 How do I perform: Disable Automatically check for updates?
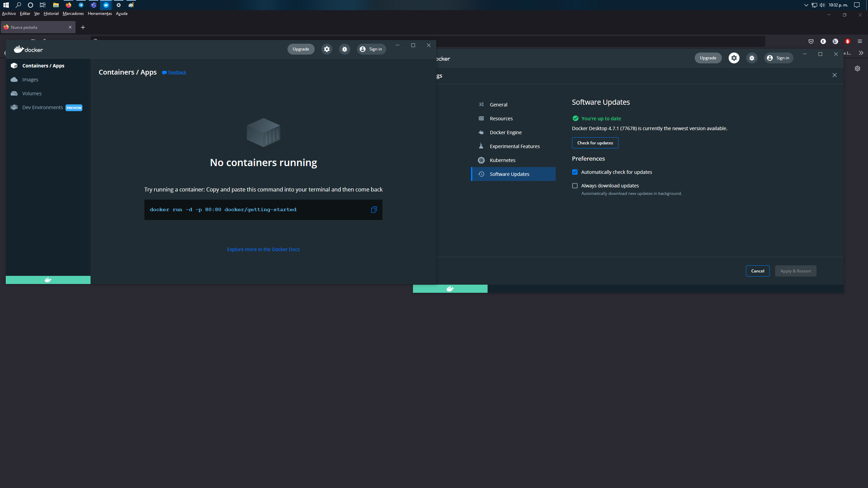pyautogui.click(x=575, y=172)
